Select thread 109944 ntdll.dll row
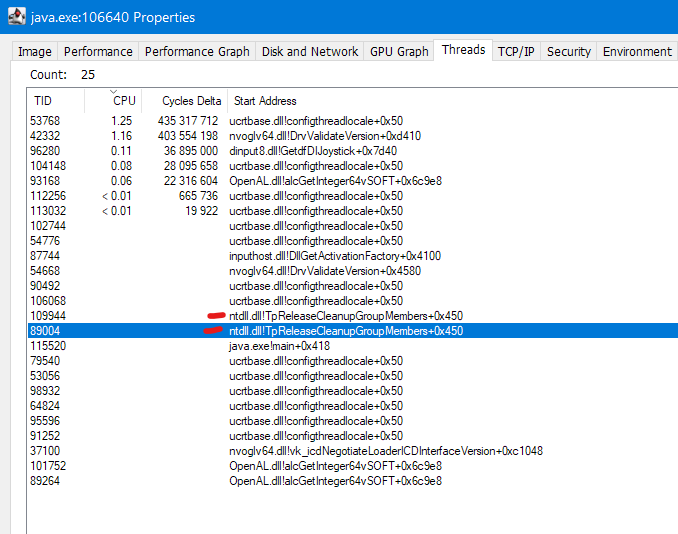678x534 pixels. 47,316
